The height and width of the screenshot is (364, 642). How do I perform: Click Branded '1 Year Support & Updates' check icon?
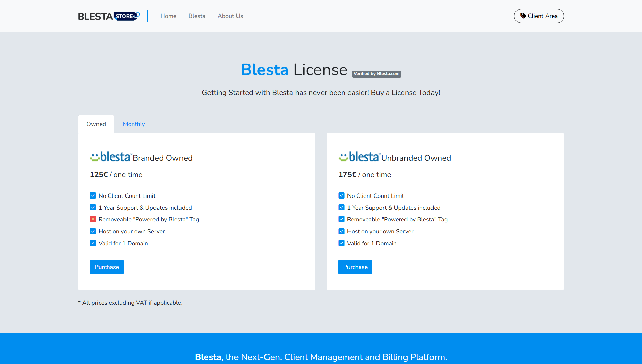pyautogui.click(x=93, y=208)
